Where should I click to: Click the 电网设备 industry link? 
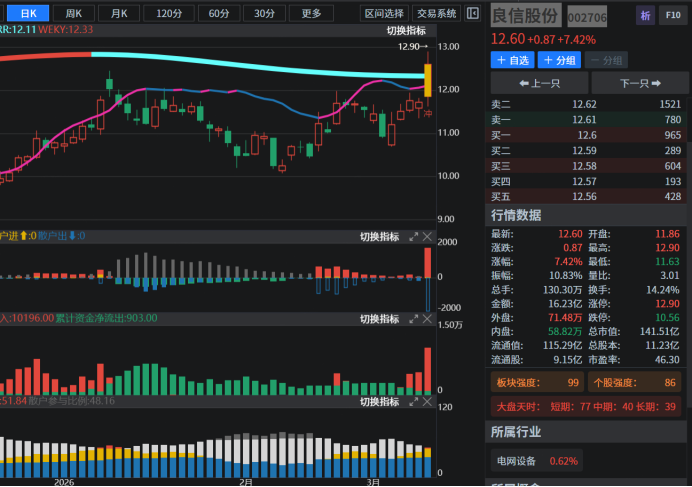(516, 461)
